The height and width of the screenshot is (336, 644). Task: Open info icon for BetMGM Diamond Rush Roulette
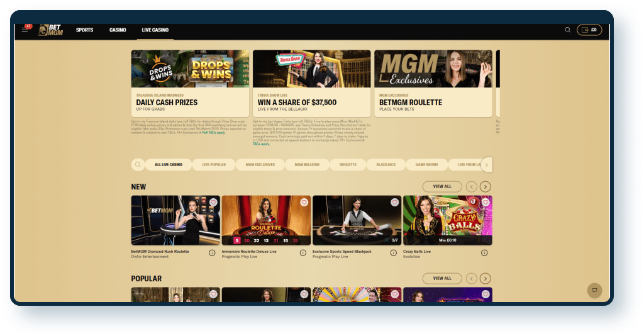click(212, 253)
